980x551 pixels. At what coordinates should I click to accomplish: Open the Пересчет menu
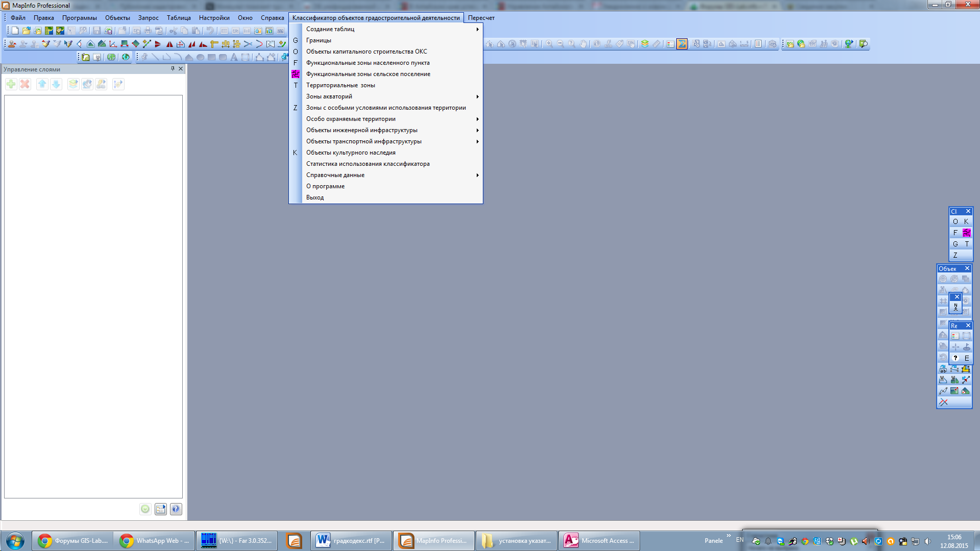click(x=481, y=18)
